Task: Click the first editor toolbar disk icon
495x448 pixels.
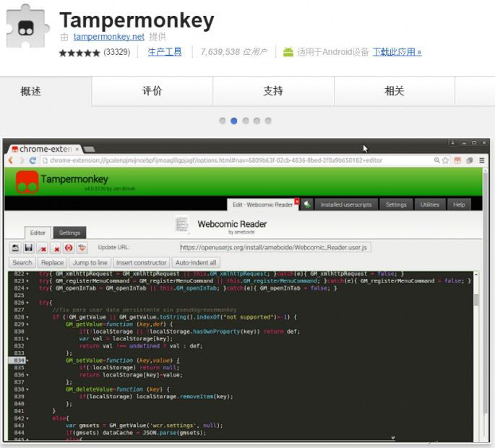Action: click(15, 248)
